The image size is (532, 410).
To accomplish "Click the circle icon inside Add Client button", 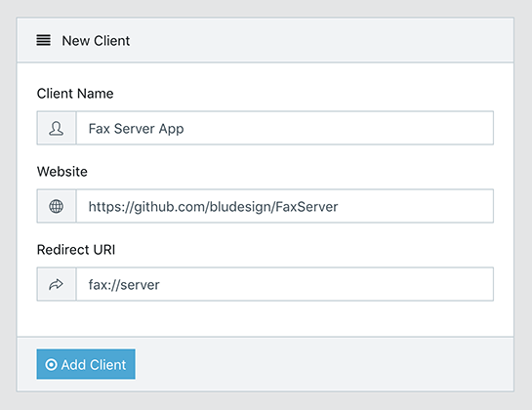I will (51, 364).
